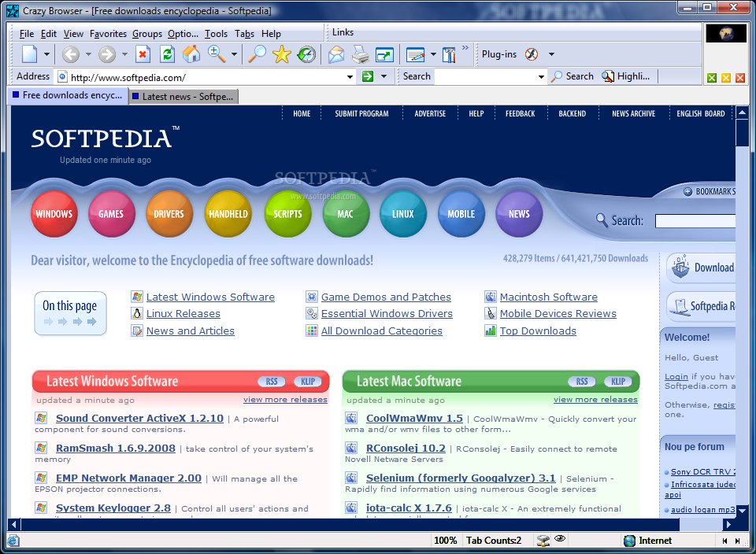This screenshot has width=756, height=554.
Task: Open the File menu
Action: pos(27,34)
